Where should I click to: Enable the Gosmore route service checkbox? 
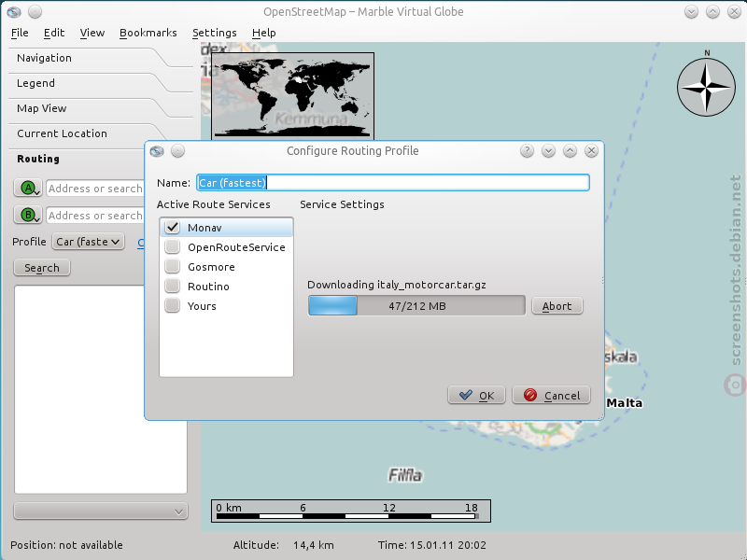pos(173,266)
